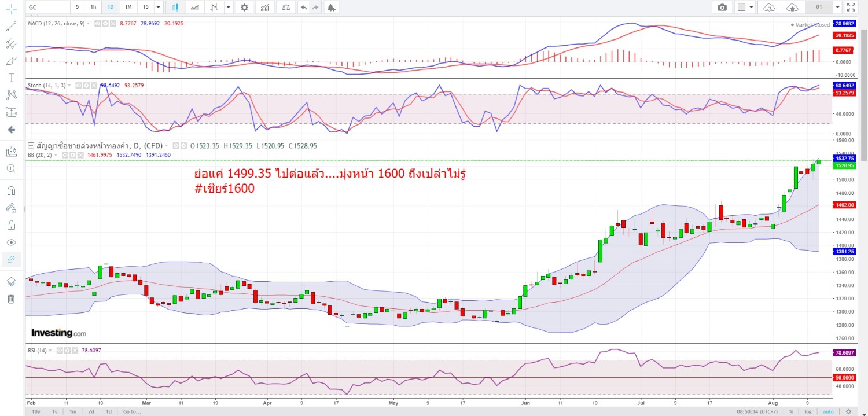
Task: Remove the MACD indicator
Action: click(x=113, y=23)
